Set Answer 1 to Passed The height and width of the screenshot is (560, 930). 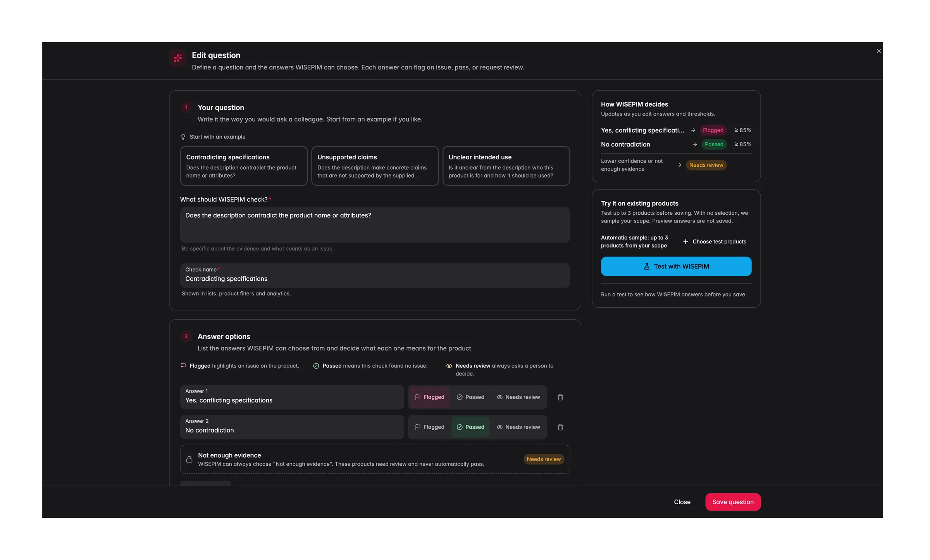(x=470, y=397)
